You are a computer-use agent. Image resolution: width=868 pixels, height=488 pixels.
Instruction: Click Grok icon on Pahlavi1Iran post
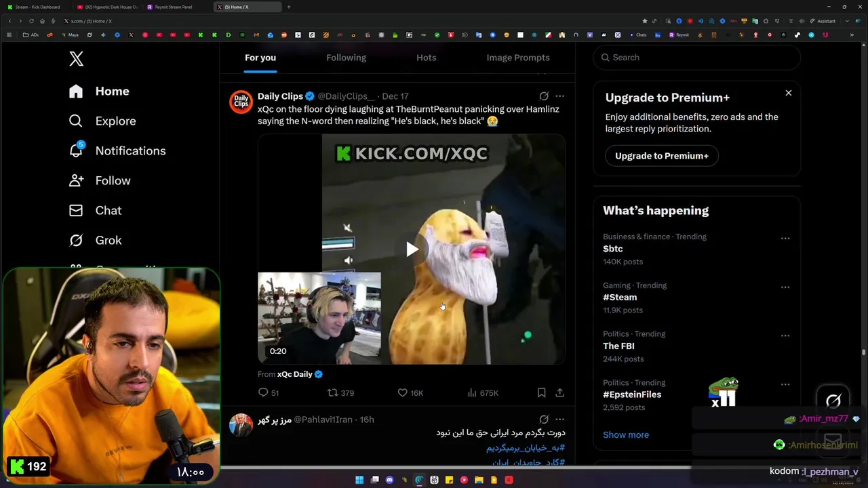[544, 420]
